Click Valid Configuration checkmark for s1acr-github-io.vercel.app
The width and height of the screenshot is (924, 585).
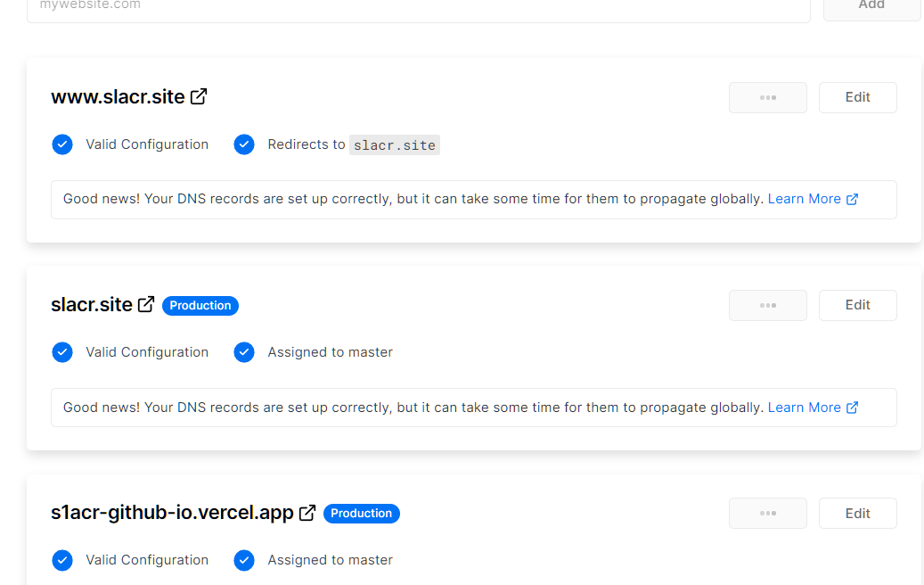pyautogui.click(x=62, y=560)
